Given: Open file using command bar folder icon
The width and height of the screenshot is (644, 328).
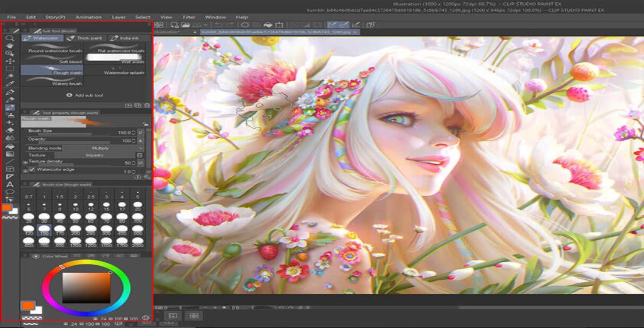Looking at the screenshot, I should (x=185, y=25).
